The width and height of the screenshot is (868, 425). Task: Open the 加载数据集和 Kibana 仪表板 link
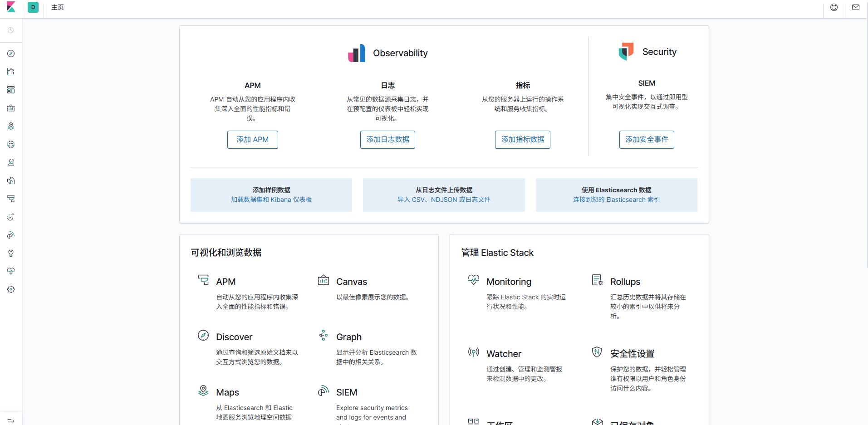271,200
